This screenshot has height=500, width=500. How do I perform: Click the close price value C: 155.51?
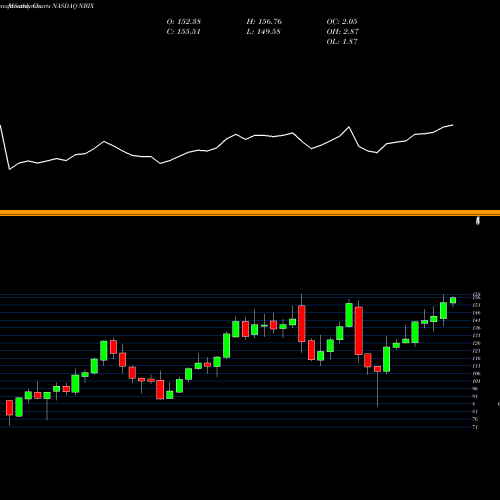[184, 32]
